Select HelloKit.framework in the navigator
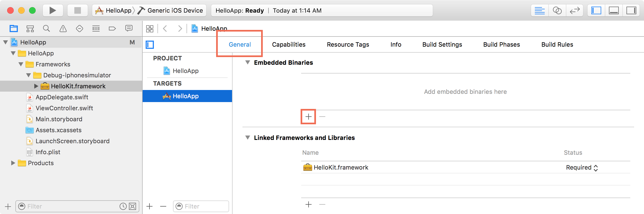The image size is (644, 214). (x=71, y=86)
